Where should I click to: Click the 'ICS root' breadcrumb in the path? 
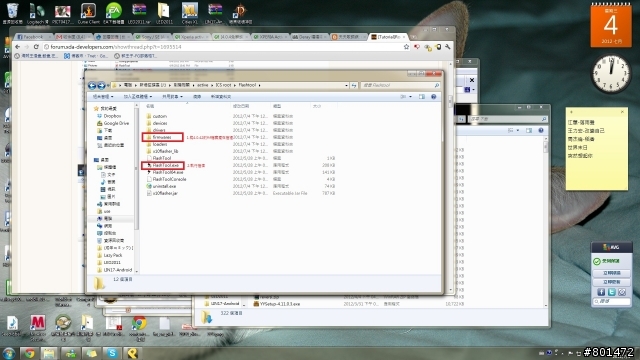pyautogui.click(x=223, y=85)
